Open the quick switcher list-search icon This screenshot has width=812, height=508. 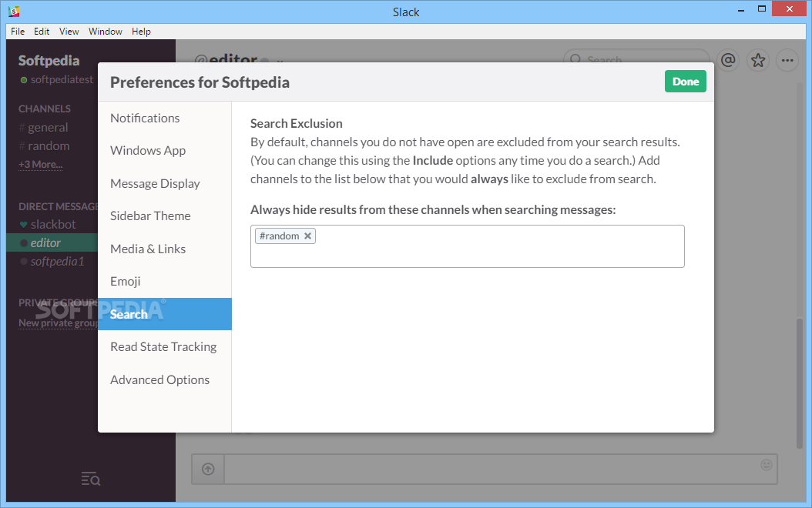91,479
